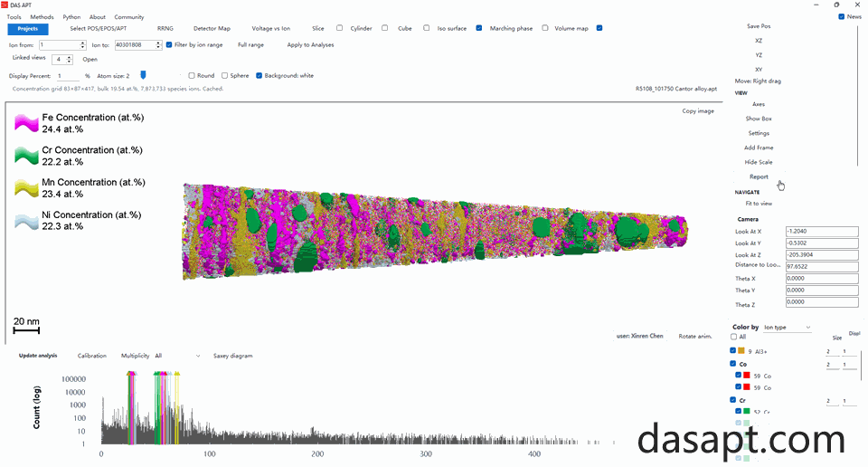Uncheck the Cr element group checkbox
Viewport: 868px width, 467px height.
pyautogui.click(x=733, y=400)
